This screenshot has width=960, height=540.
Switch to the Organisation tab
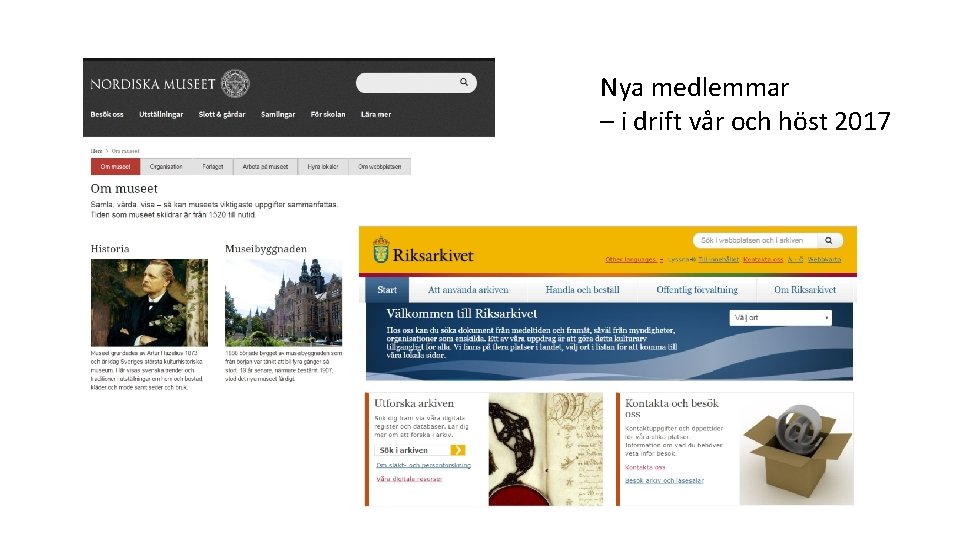(166, 167)
